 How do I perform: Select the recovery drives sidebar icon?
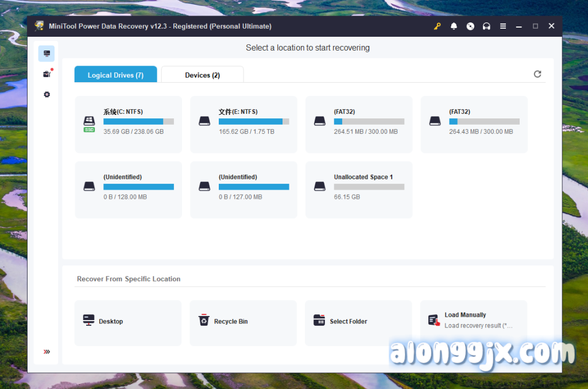[x=47, y=54]
